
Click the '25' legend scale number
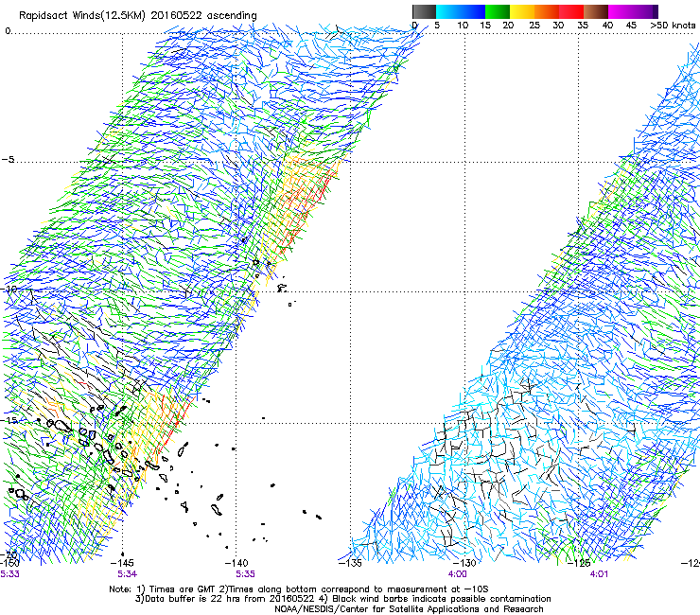[534, 26]
